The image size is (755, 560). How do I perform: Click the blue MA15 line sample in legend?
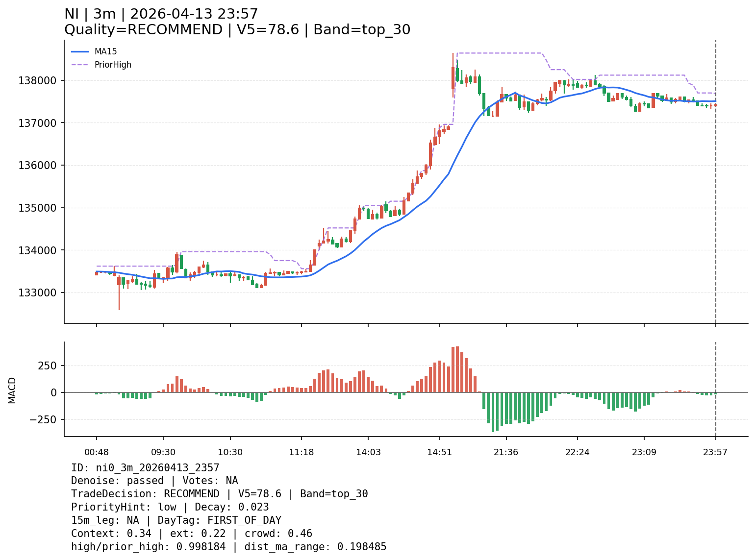[x=80, y=51]
